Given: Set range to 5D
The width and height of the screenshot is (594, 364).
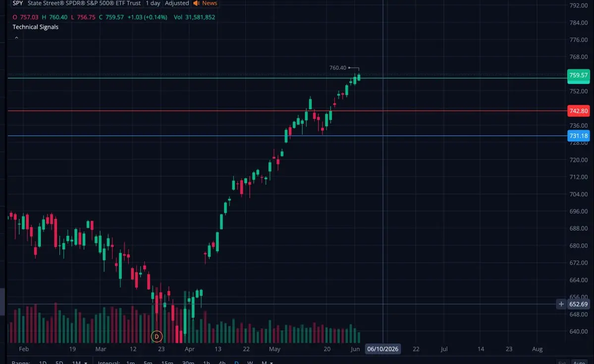Looking at the screenshot, I should click(x=59, y=362).
